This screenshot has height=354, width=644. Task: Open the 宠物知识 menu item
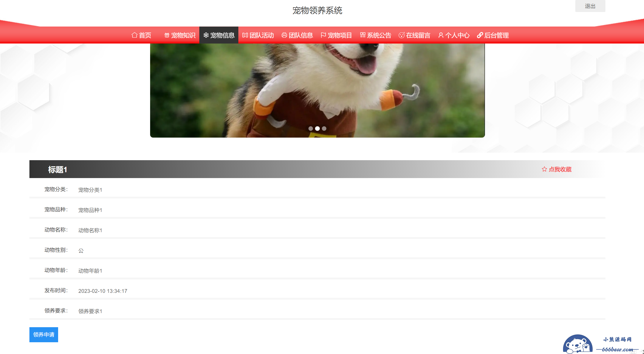tap(180, 35)
